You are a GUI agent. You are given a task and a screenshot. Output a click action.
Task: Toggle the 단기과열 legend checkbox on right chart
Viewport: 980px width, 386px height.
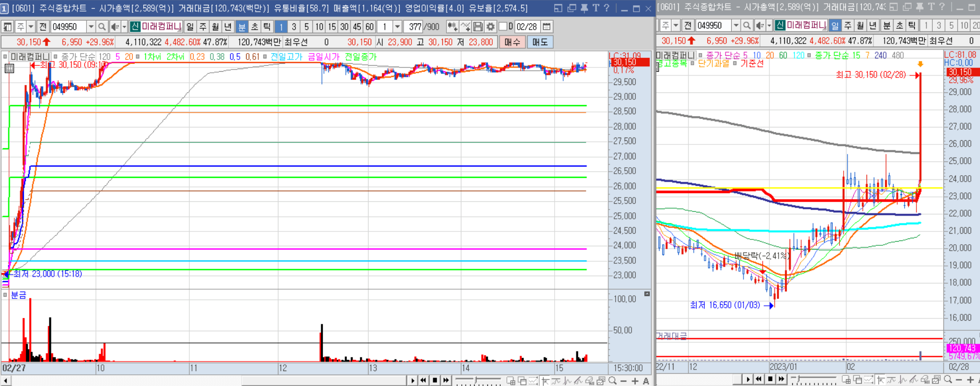pos(693,63)
